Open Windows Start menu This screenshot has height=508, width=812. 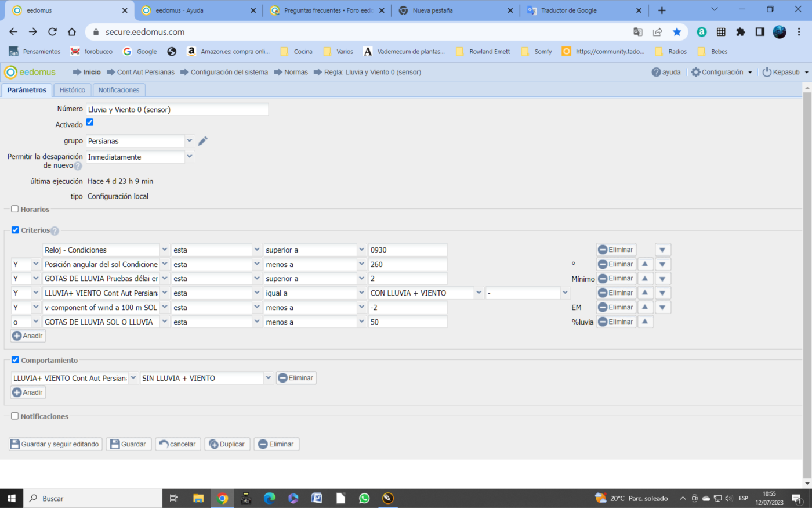11,498
